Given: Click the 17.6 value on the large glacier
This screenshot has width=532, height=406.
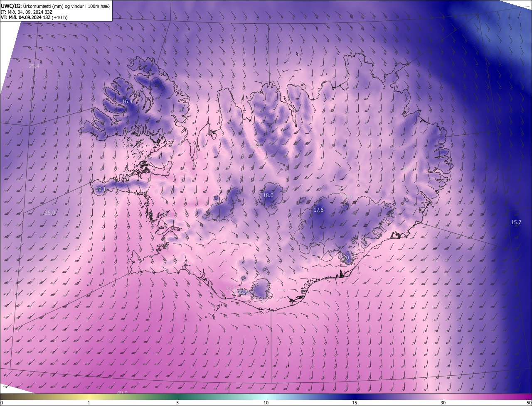Looking at the screenshot, I should click(x=318, y=210).
